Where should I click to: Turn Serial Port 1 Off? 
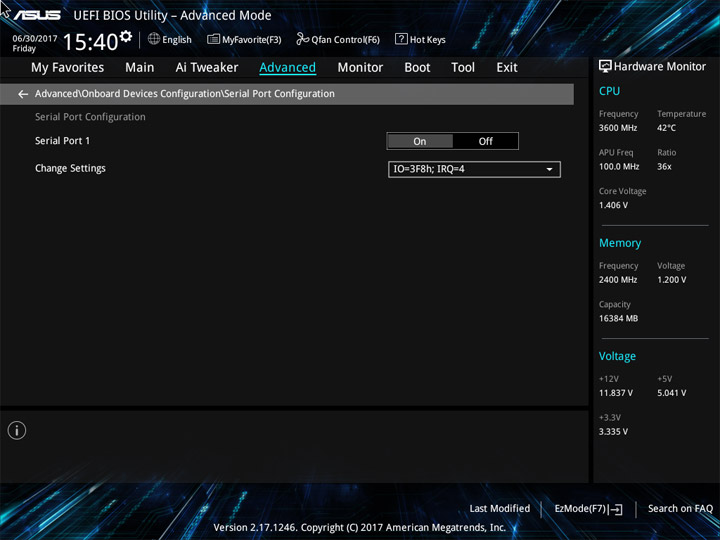[x=485, y=141]
